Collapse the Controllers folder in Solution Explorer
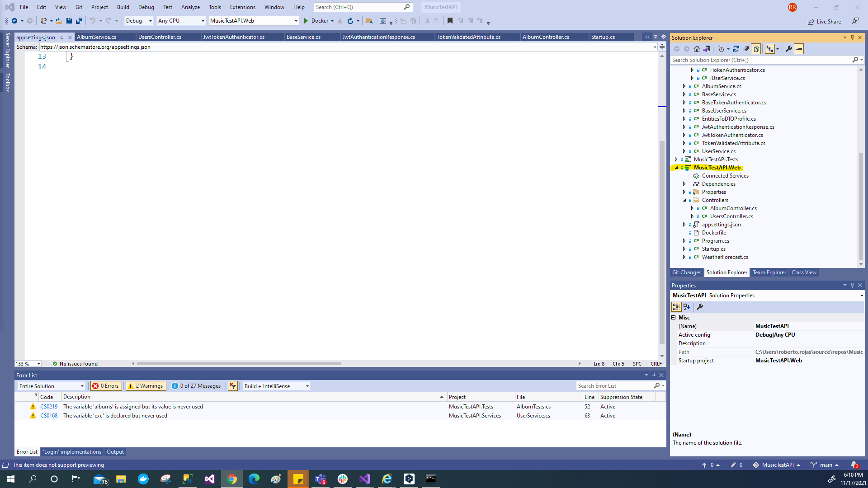This screenshot has height=488, width=868. tap(684, 200)
